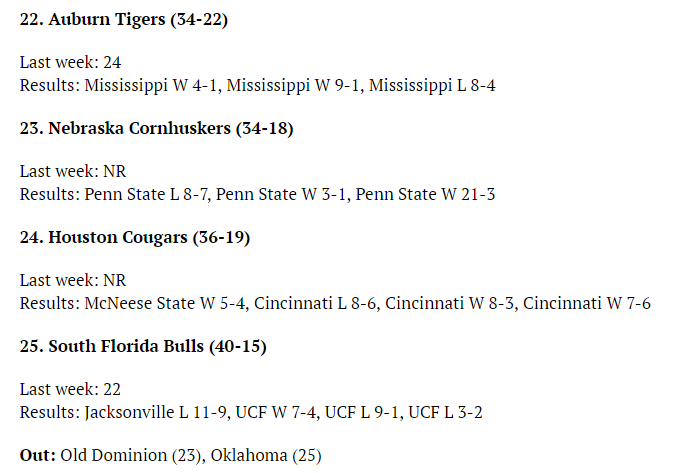Image resolution: width=691 pixels, height=473 pixels.
Task: Click the McNeese State W 5-4 result
Action: [x=165, y=303]
